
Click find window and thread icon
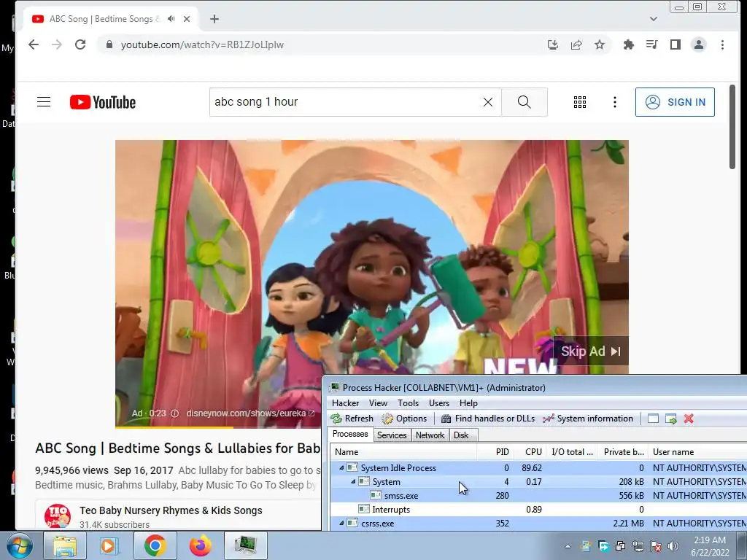click(x=671, y=419)
